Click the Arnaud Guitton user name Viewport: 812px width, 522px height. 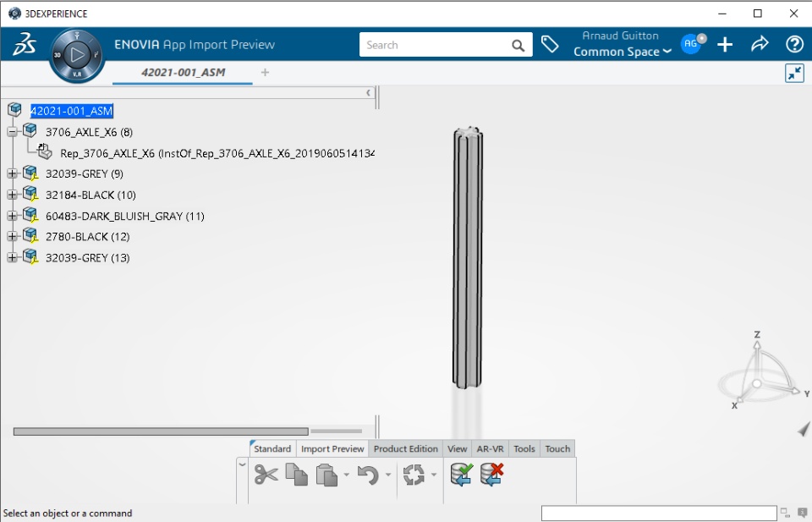620,36
